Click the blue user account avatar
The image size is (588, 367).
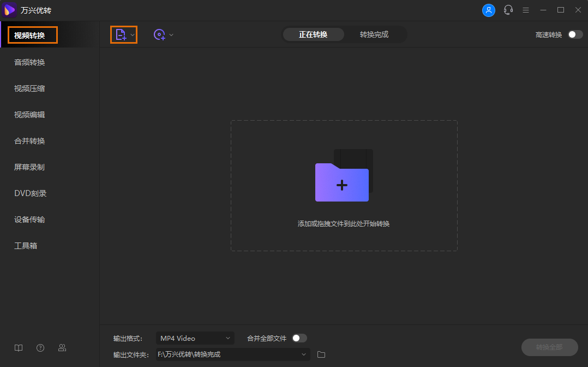[489, 10]
